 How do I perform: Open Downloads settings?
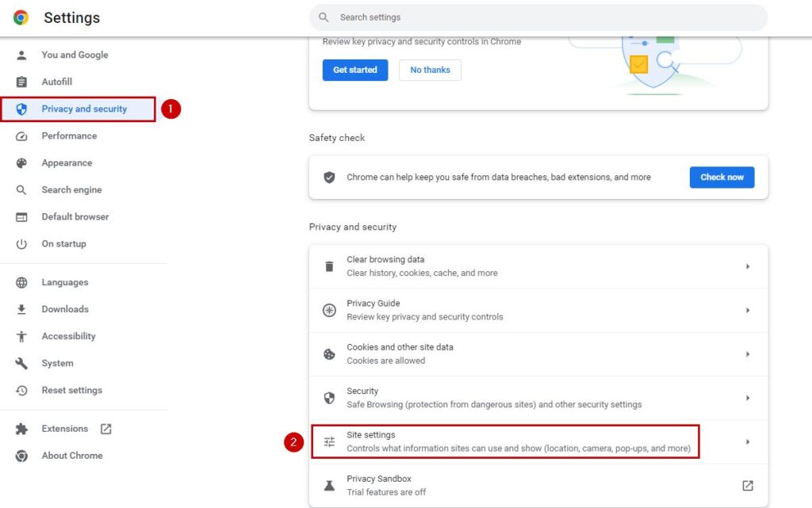point(65,309)
